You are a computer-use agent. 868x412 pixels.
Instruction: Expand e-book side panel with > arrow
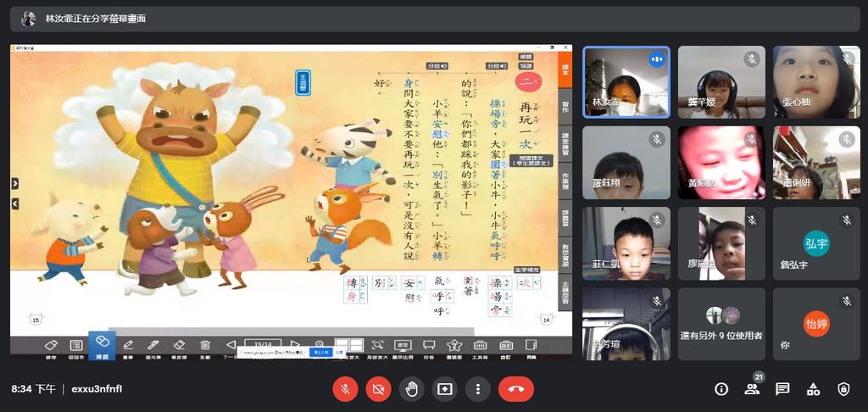15,183
